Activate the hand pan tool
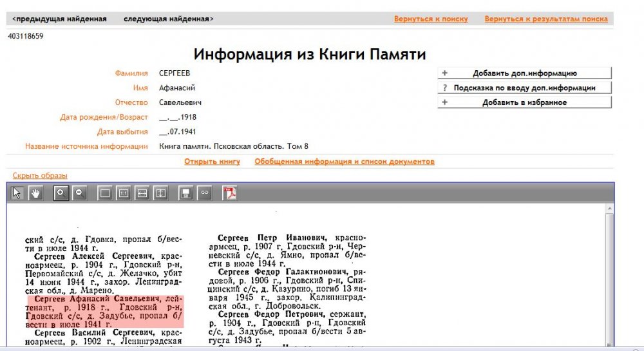Viewport: 644px width, 351px height. pos(35,193)
